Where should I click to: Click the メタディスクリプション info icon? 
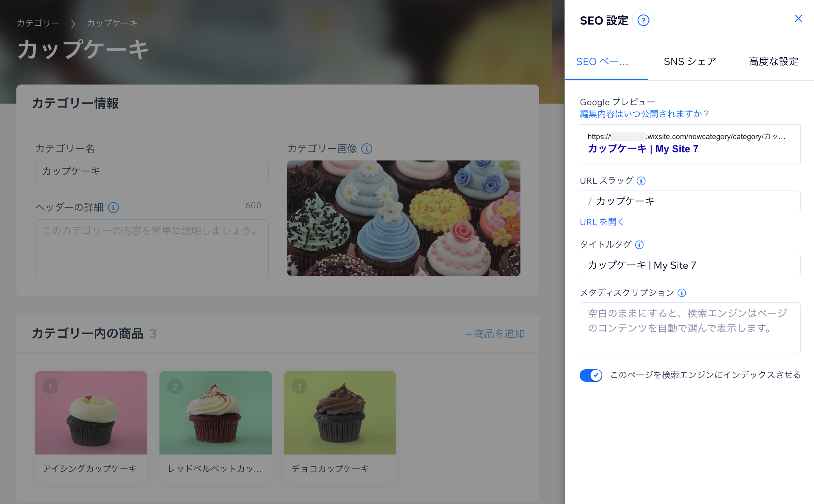[x=681, y=293]
